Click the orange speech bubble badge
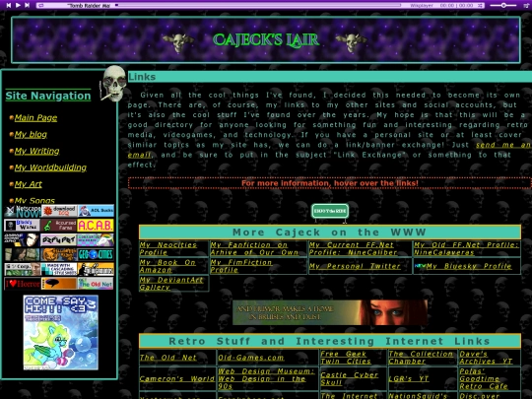This screenshot has width=532, height=399. [x=59, y=284]
